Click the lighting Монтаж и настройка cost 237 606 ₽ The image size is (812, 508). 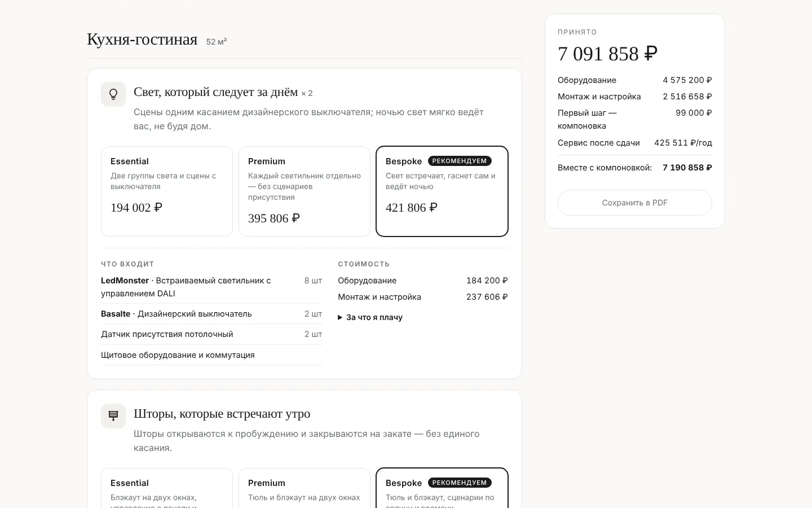pyautogui.click(x=487, y=297)
